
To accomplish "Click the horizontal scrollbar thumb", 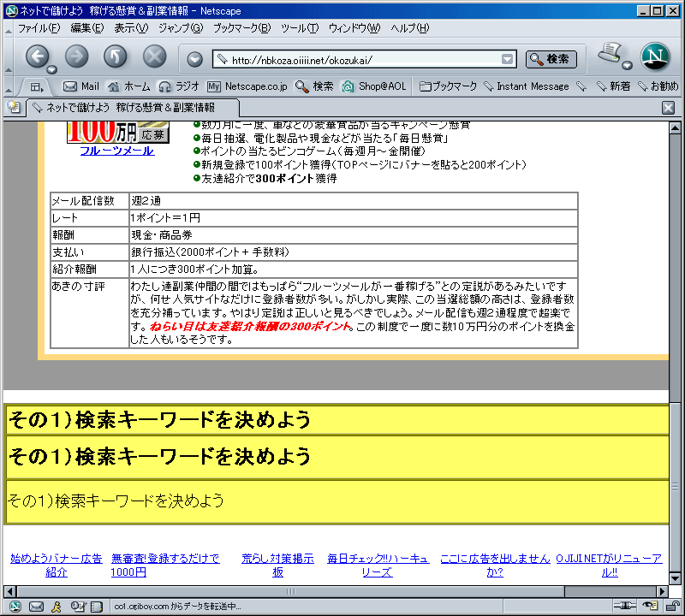I will pyautogui.click(x=290, y=591).
